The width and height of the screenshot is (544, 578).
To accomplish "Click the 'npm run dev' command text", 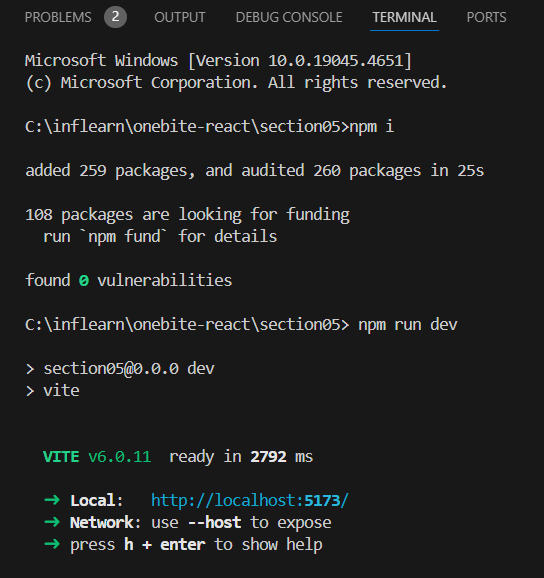I will [408, 325].
